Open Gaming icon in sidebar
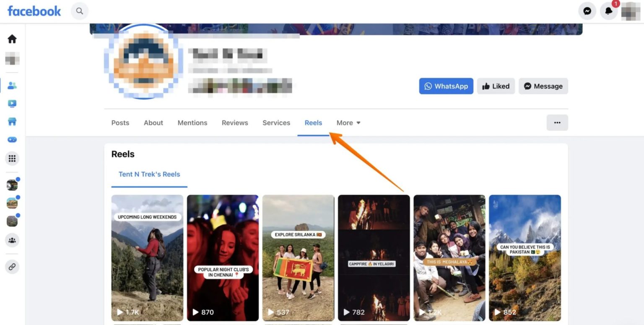 (x=12, y=140)
